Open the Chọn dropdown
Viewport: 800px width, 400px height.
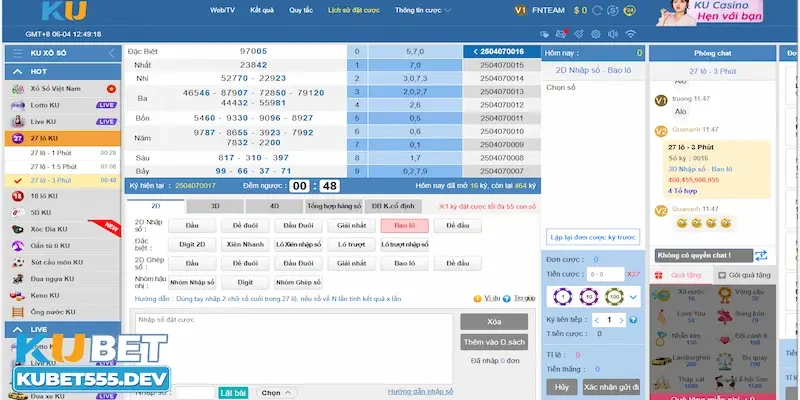pyautogui.click(x=275, y=393)
